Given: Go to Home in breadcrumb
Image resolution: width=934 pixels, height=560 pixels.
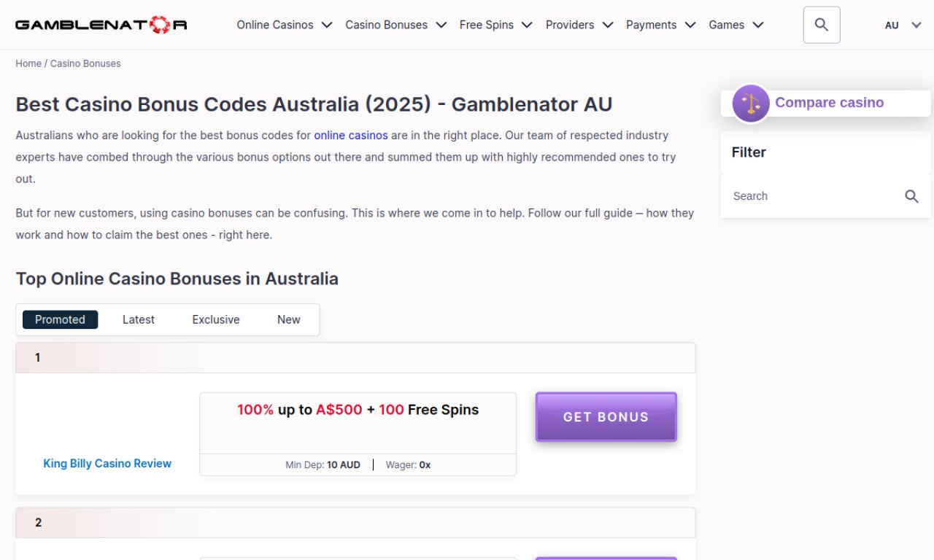Looking at the screenshot, I should pyautogui.click(x=28, y=63).
